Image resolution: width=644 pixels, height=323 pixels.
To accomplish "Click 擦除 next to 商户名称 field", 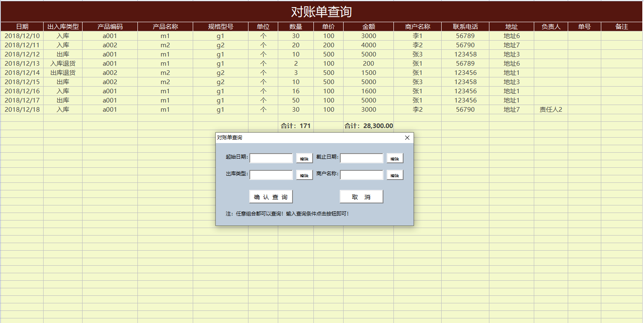I will [395, 175].
